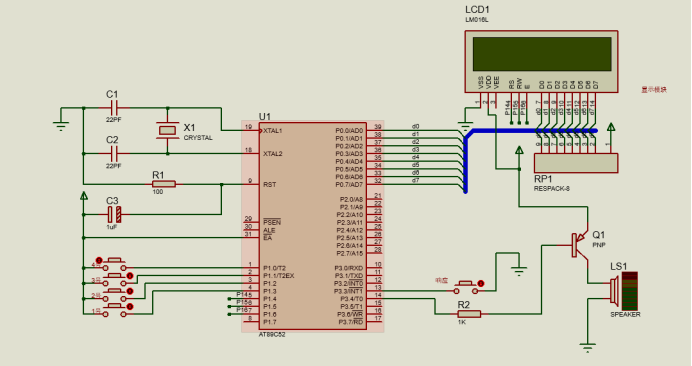The image size is (692, 366).
Task: Select the R1 100 ohm resistor
Action: [163, 184]
